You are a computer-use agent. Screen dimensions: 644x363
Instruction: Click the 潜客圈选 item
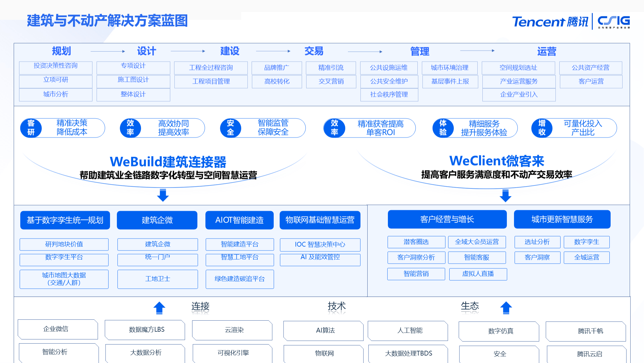416,242
